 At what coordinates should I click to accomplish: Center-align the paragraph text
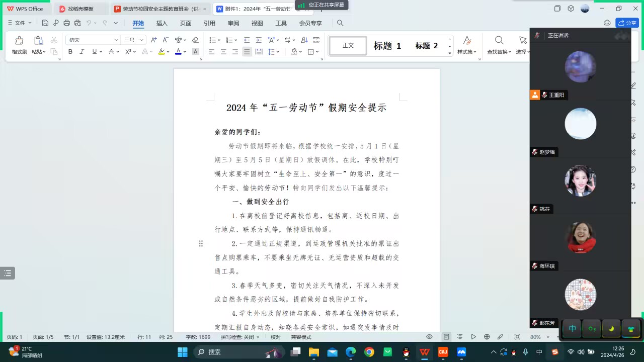[x=223, y=52]
